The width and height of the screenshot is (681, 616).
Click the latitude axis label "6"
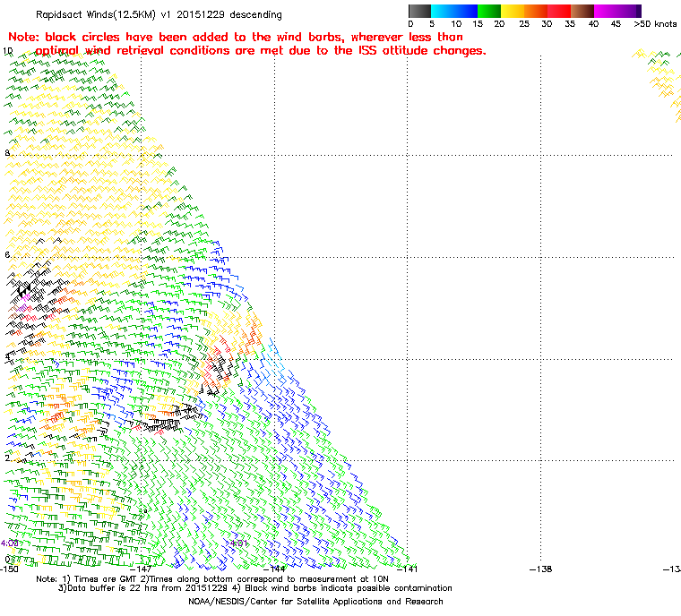click(x=7, y=255)
